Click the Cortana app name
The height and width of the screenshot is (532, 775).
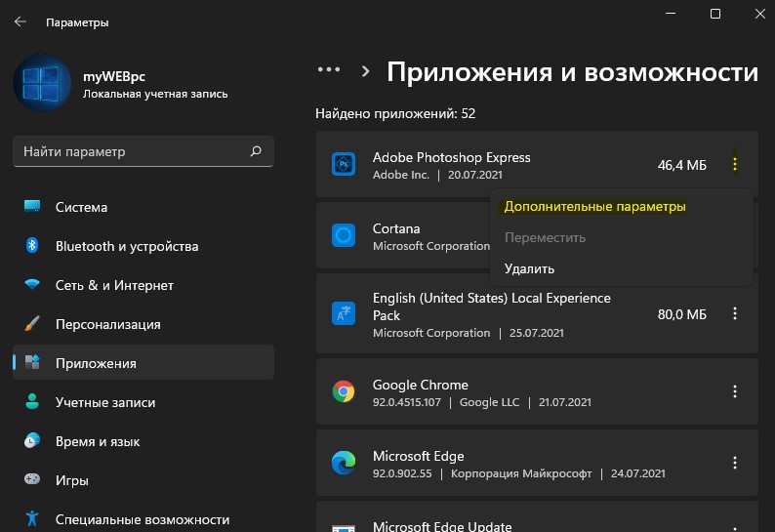pos(396,229)
